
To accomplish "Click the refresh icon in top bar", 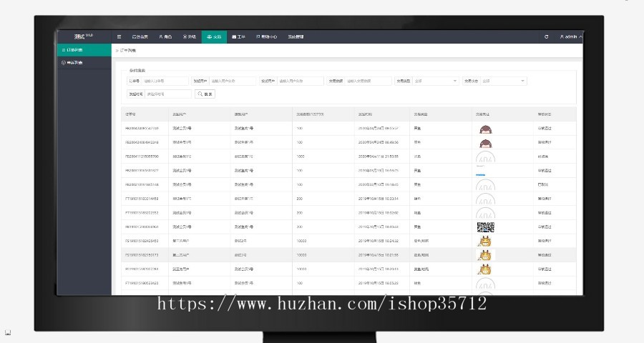I will pos(546,37).
